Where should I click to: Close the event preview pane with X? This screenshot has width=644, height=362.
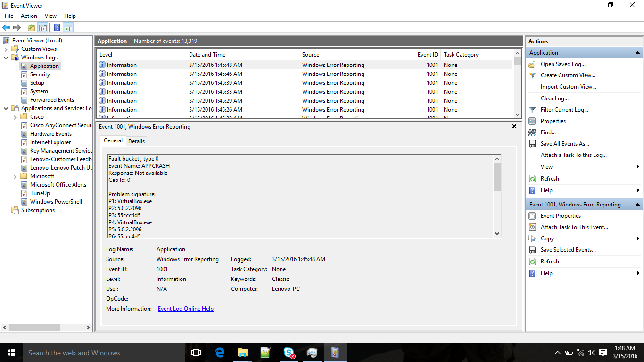[x=514, y=126]
